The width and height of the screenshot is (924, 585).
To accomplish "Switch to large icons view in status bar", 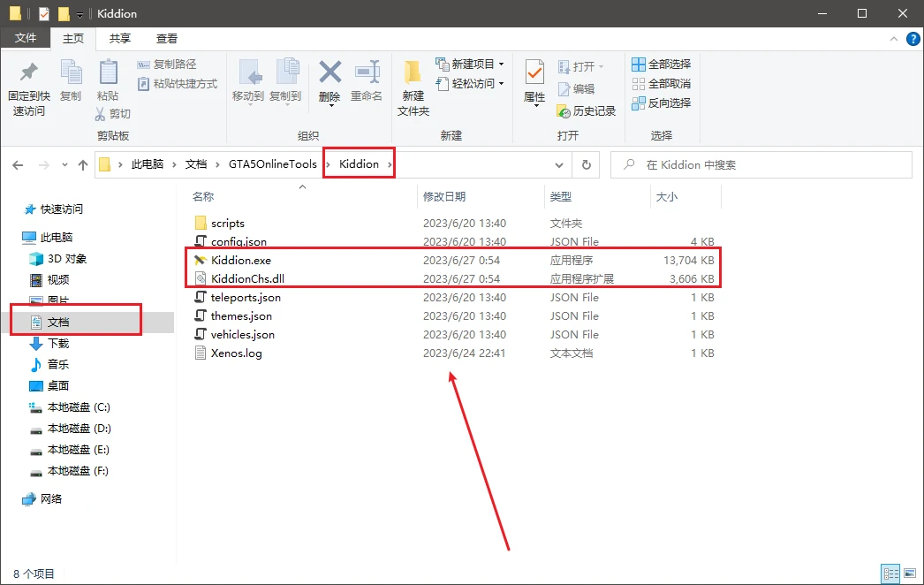I will [909, 574].
